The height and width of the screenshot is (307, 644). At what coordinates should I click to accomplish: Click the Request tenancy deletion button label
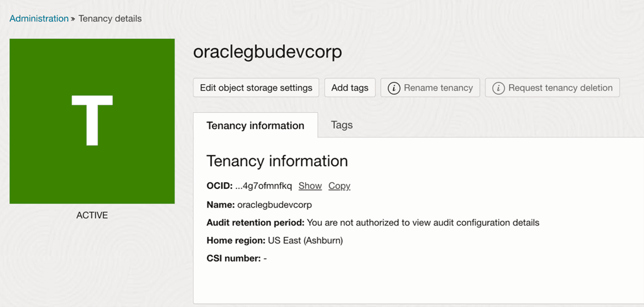pyautogui.click(x=560, y=88)
